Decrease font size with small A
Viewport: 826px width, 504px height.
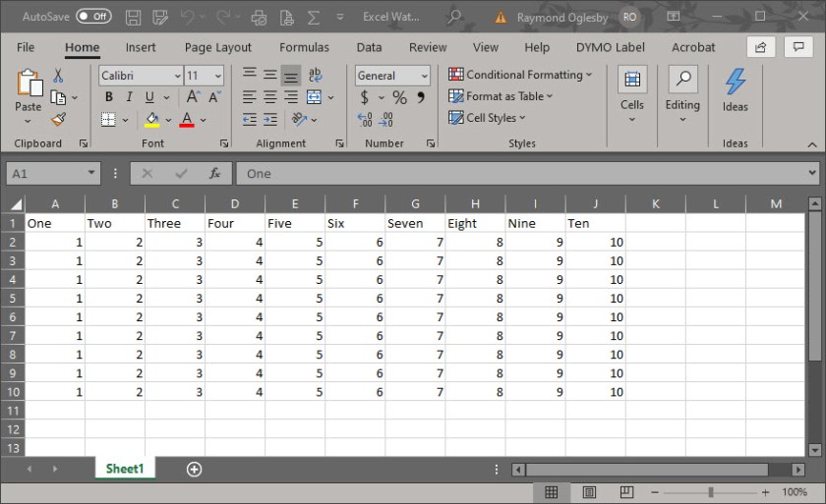point(214,97)
